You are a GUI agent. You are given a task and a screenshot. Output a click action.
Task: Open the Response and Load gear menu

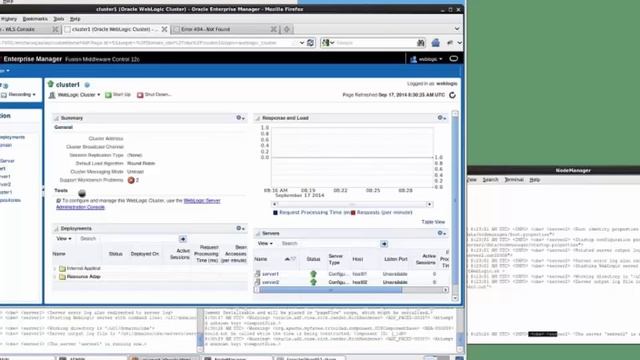(x=442, y=118)
